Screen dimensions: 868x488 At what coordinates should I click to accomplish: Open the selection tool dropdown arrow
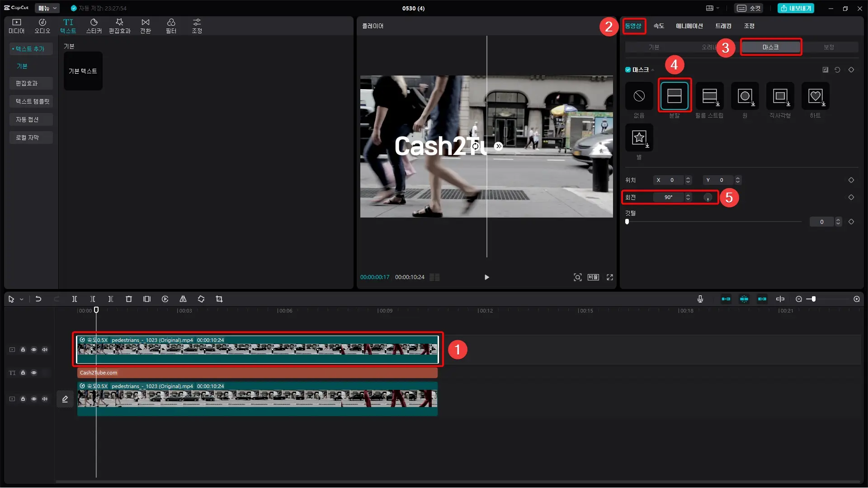(21, 299)
